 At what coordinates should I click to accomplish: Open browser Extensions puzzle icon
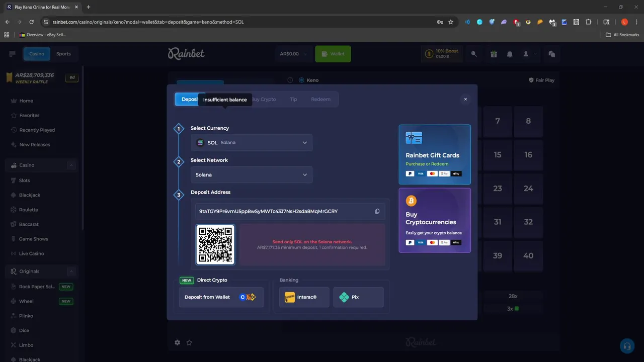point(588,22)
